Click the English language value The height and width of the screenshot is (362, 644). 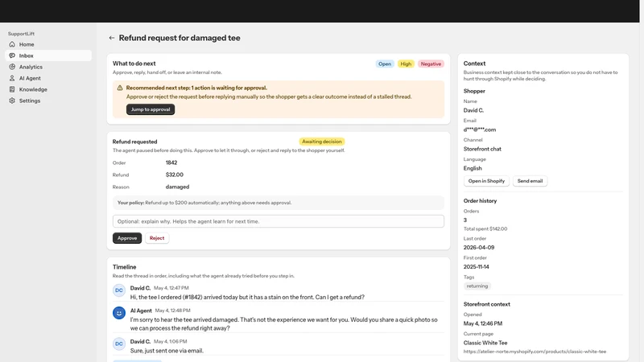(x=473, y=168)
